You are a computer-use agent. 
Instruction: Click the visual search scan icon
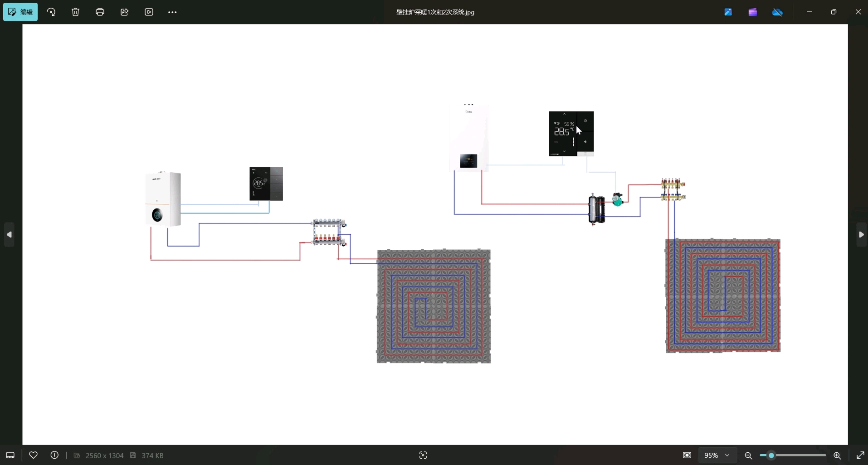pyautogui.click(x=423, y=455)
